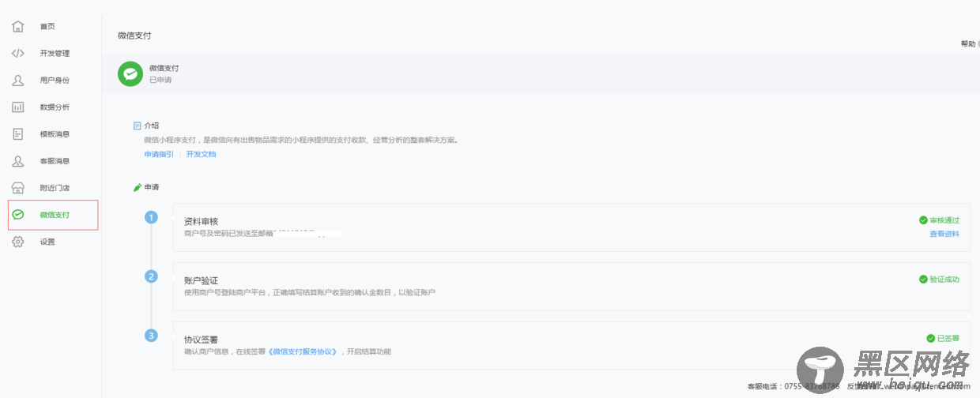Viewport: 980px width, 398px height.
Task: Click the 审核通过 status text
Action: click(x=944, y=220)
